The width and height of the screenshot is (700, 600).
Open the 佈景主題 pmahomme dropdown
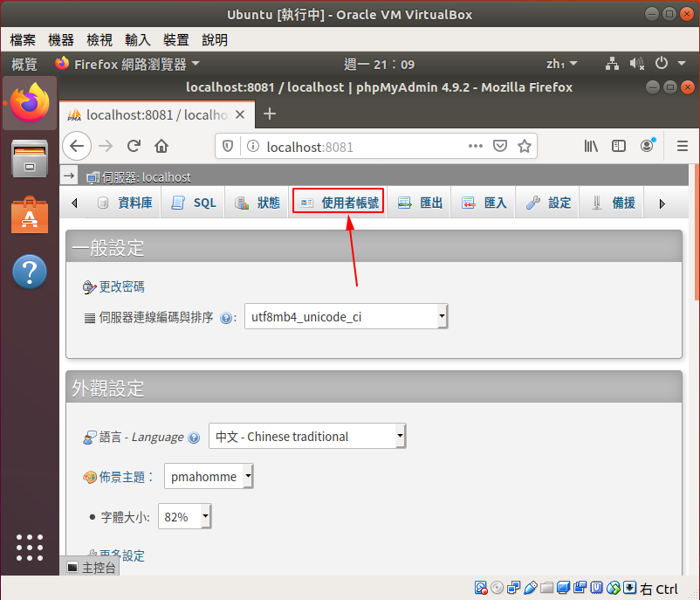click(x=209, y=476)
